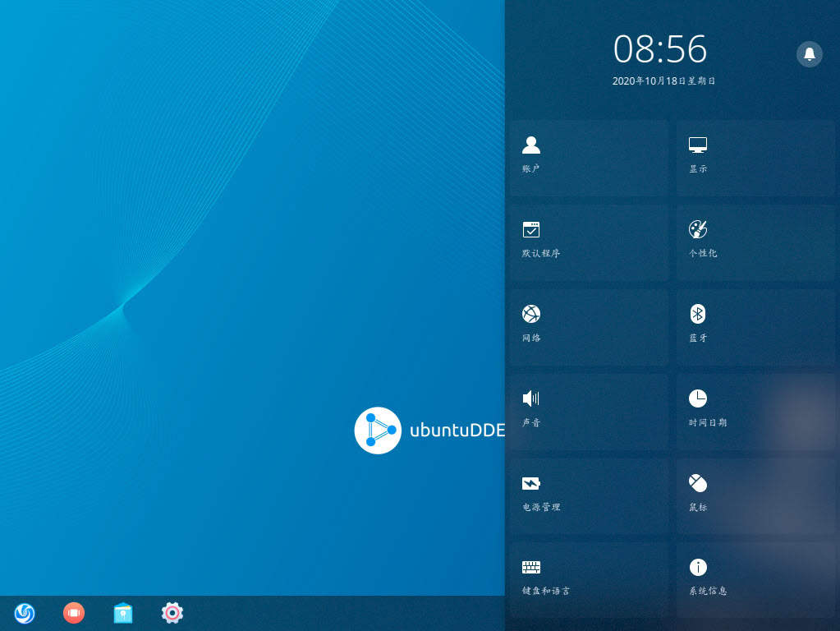Select the 鼠标 label text
840x631 pixels.
(x=698, y=507)
